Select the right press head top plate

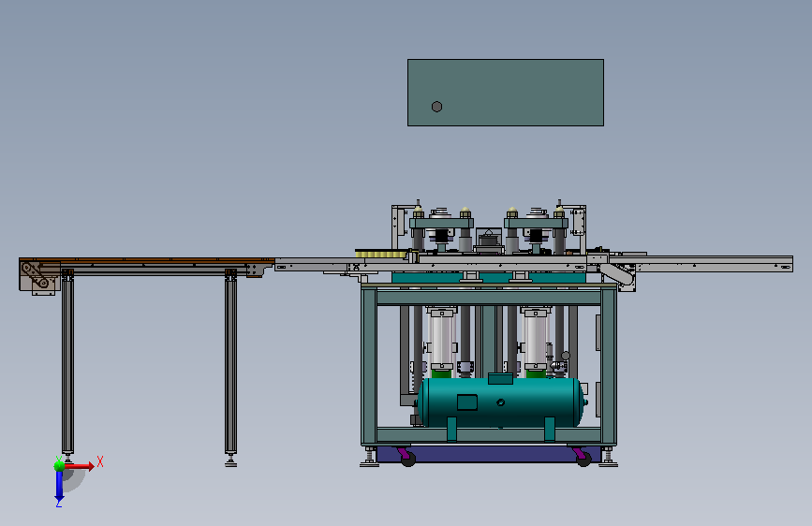point(536,224)
